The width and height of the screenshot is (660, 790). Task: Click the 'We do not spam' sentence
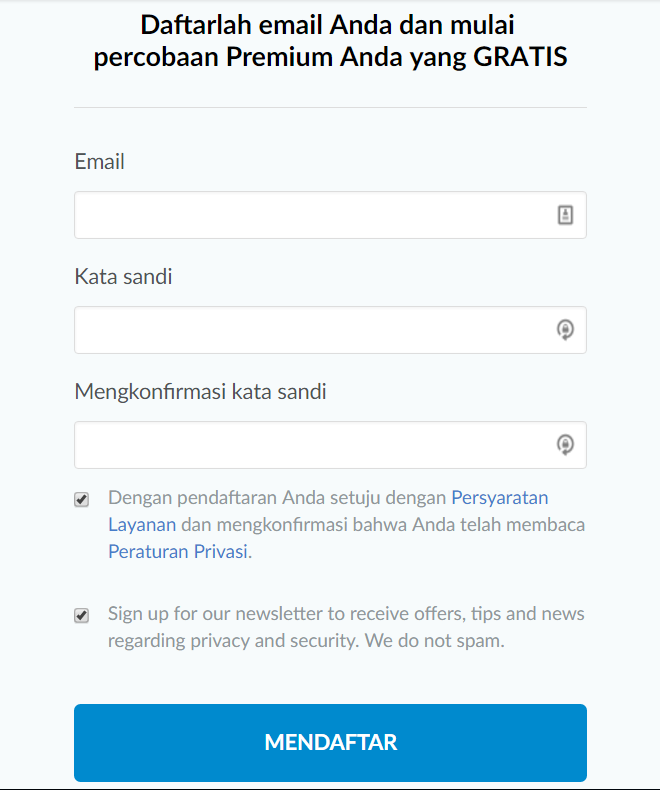coord(434,641)
